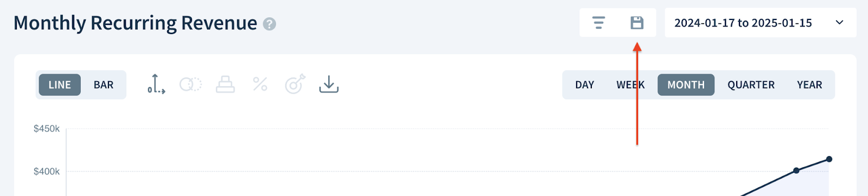
Task: Click the stacked stamp icon
Action: tap(225, 84)
